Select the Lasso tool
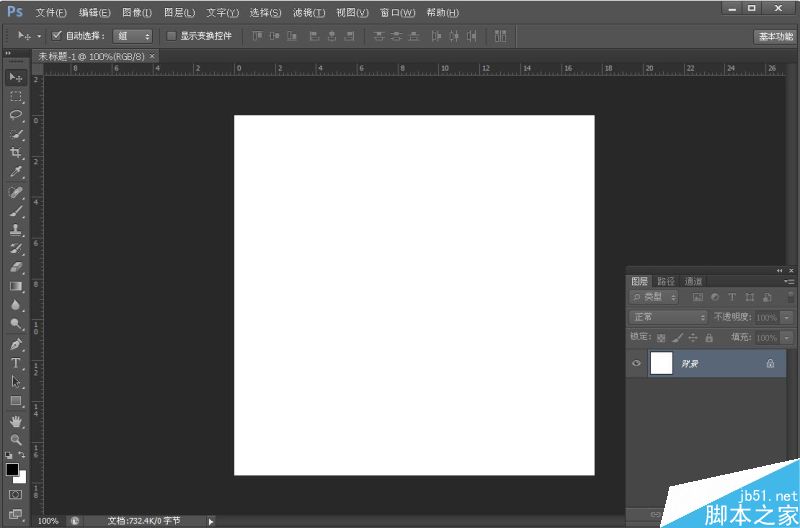The image size is (800, 528). click(x=16, y=115)
